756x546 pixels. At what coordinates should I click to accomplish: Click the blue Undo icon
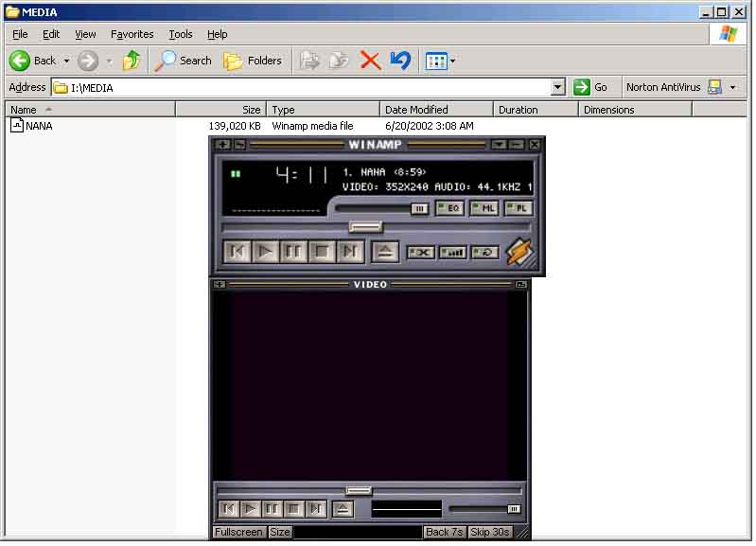[x=400, y=61]
